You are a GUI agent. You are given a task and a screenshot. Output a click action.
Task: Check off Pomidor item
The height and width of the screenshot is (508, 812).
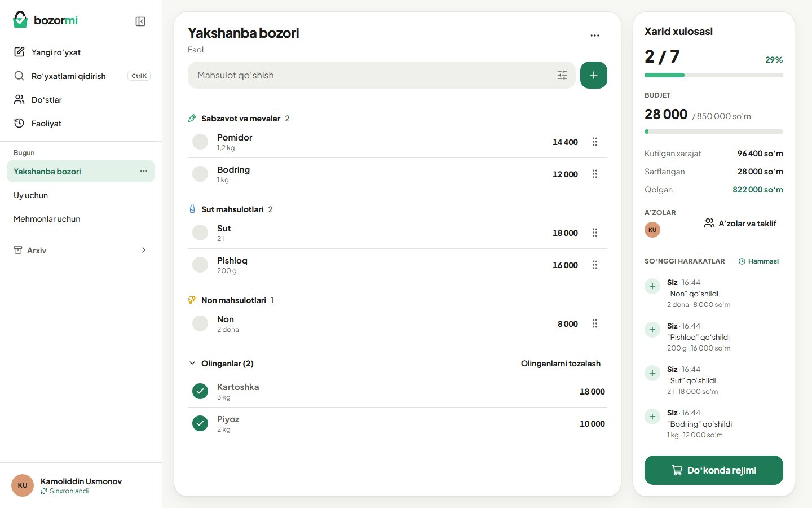pyautogui.click(x=200, y=142)
